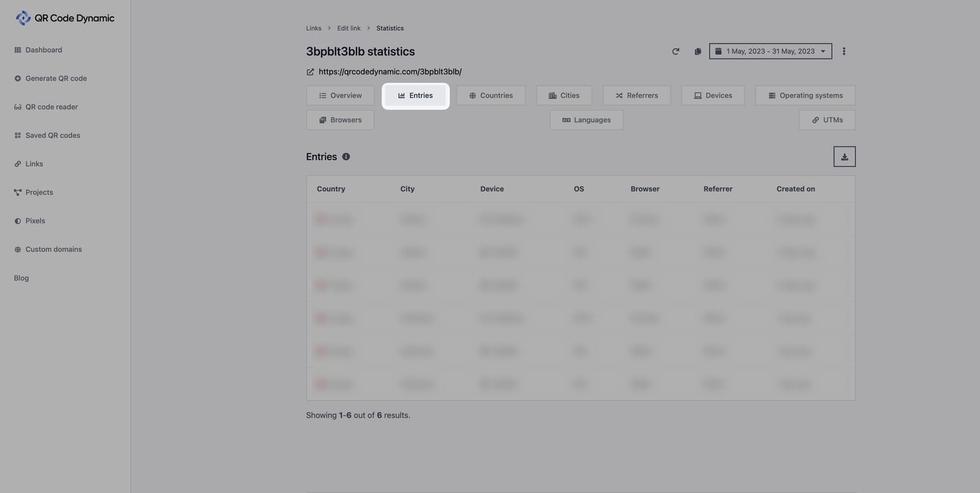Refresh the statistics with the reload icon
The height and width of the screenshot is (493, 980).
point(676,51)
